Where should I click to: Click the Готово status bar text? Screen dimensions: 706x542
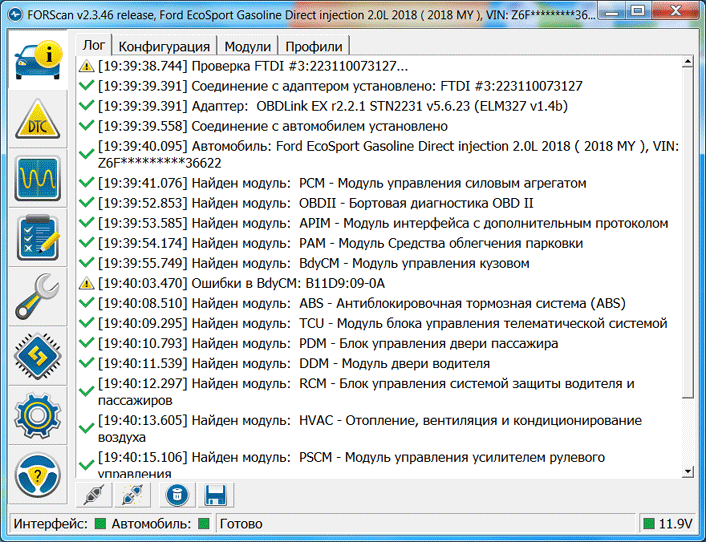tap(241, 524)
